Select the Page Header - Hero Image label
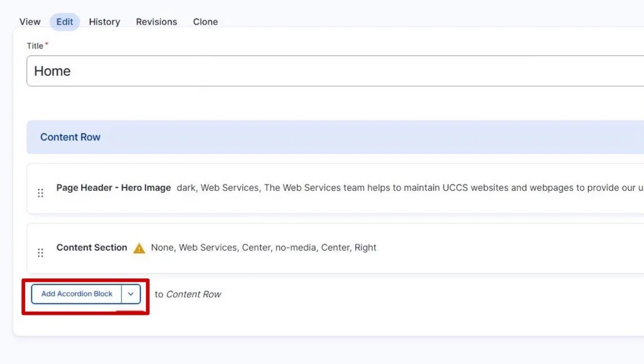The height and width of the screenshot is (364, 644). 113,188
